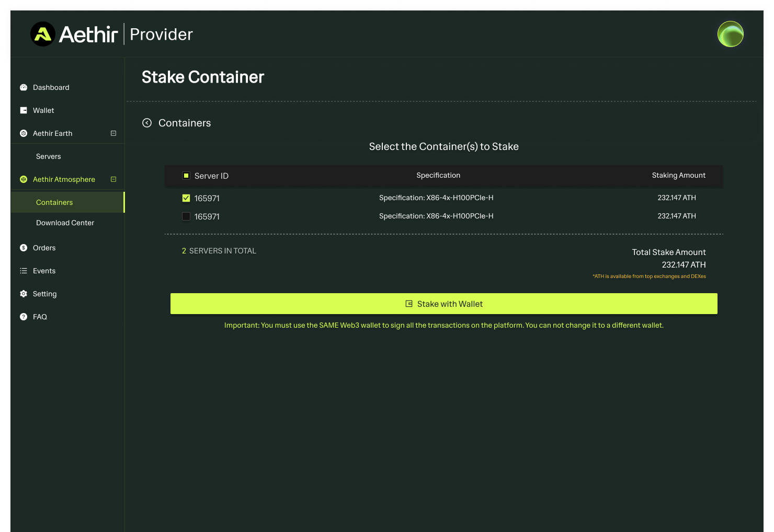Select Containers in the sidebar menu
774x532 pixels.
point(54,203)
